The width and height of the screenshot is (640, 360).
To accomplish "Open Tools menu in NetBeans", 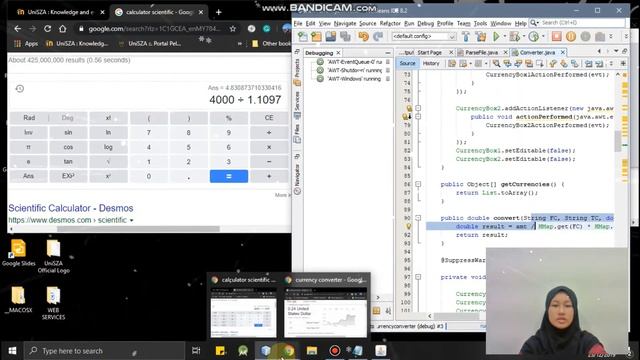I will [480, 24].
